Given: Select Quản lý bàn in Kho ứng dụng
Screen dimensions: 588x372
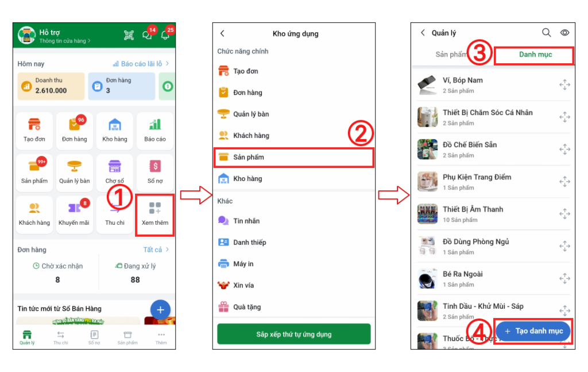Looking at the screenshot, I should [x=294, y=114].
